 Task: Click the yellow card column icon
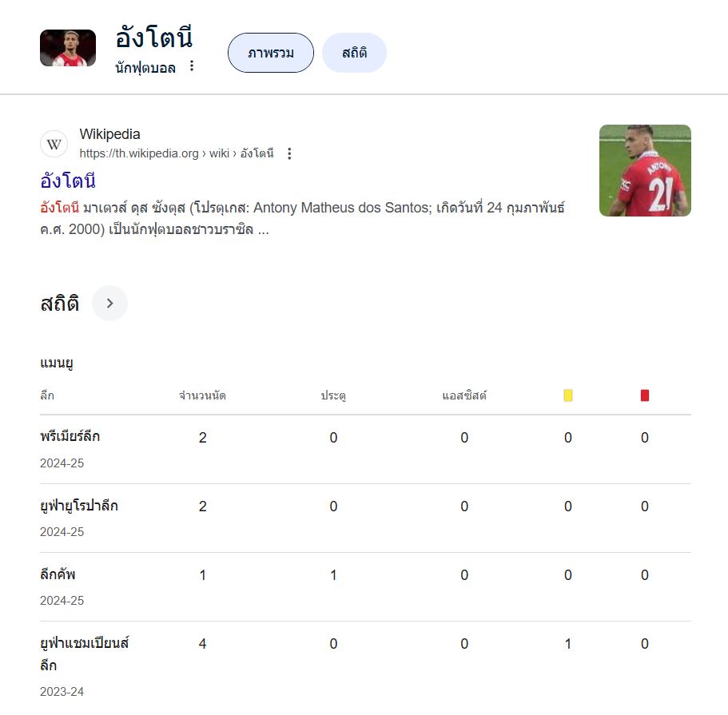point(568,395)
